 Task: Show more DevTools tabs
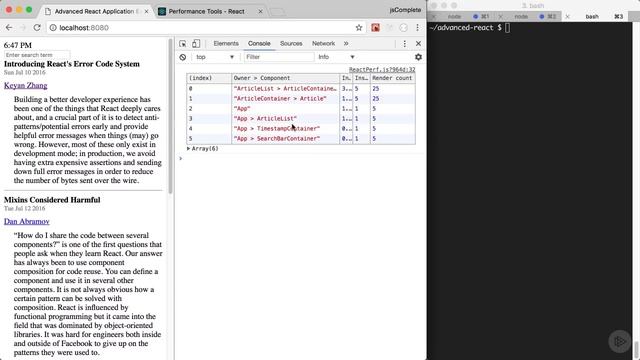click(x=346, y=43)
